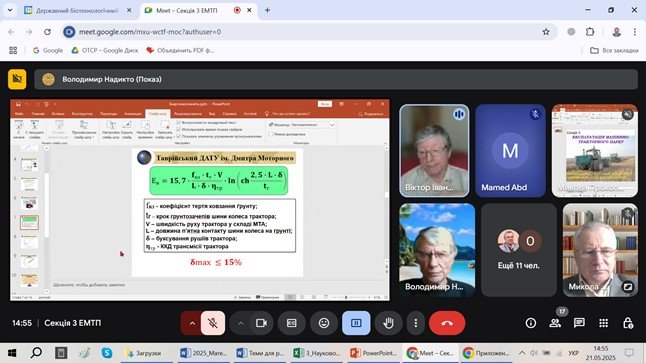Select the Ещё 11 чел. tile

click(519, 250)
